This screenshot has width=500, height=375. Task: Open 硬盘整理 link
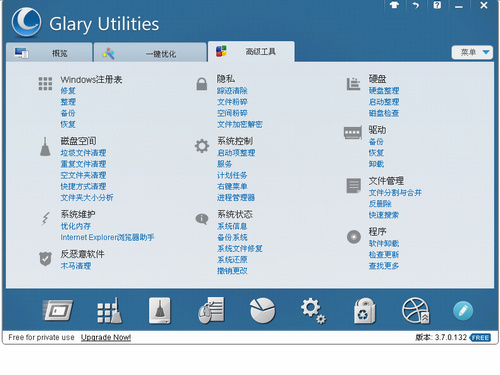(x=384, y=91)
